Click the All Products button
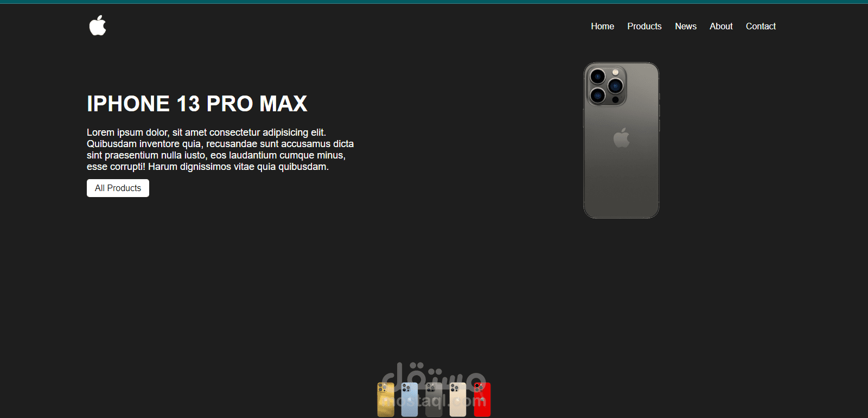 pyautogui.click(x=118, y=188)
